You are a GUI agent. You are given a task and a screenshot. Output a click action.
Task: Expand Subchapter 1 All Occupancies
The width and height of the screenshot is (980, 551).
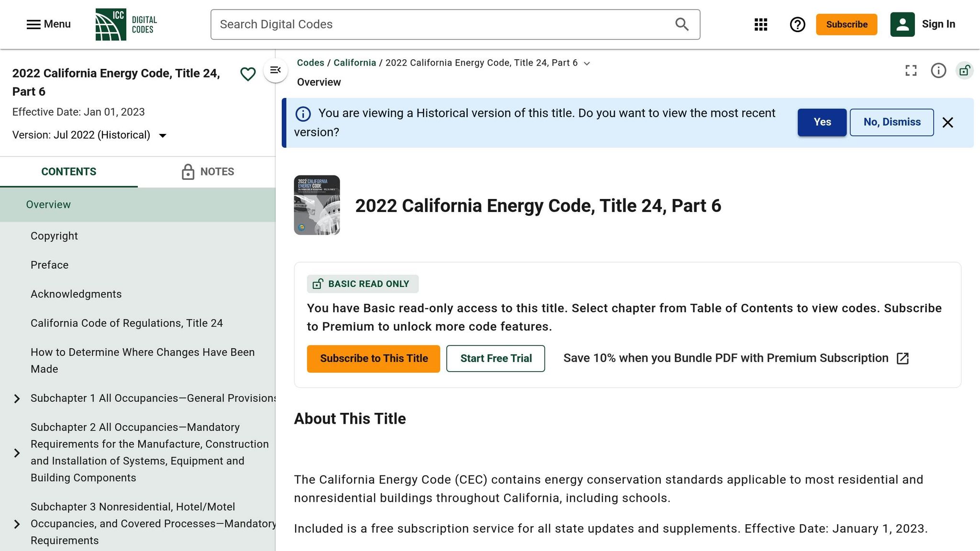(x=17, y=398)
